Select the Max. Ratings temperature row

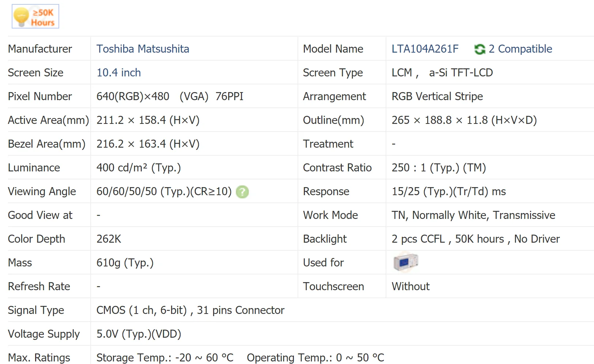click(x=240, y=357)
